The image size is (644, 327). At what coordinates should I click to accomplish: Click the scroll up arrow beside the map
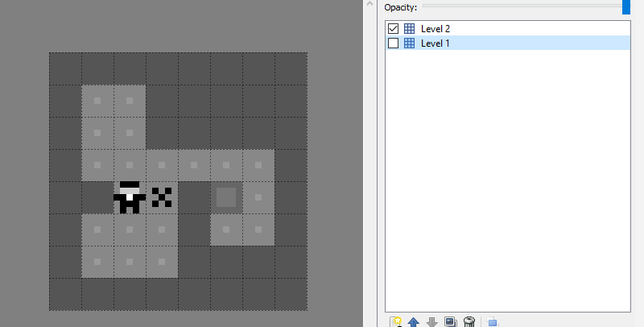(x=369, y=4)
